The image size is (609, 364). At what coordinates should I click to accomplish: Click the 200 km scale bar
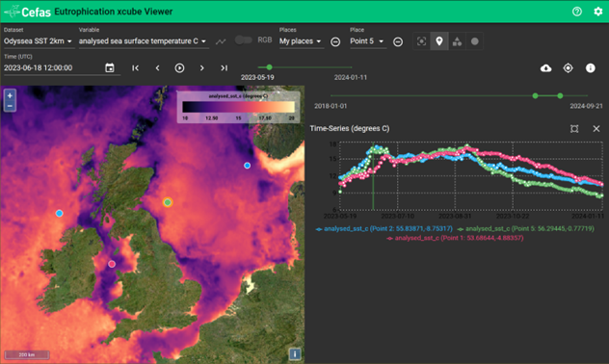coord(27,354)
